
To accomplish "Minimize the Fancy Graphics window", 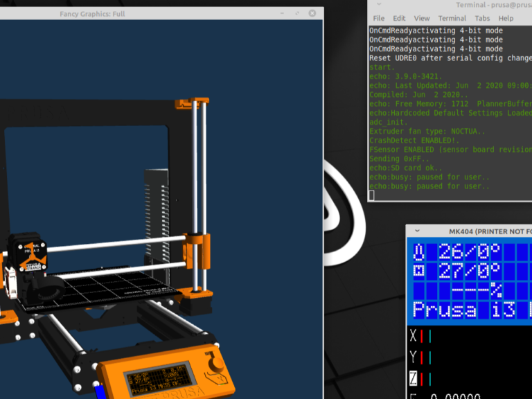I will pos(282,13).
